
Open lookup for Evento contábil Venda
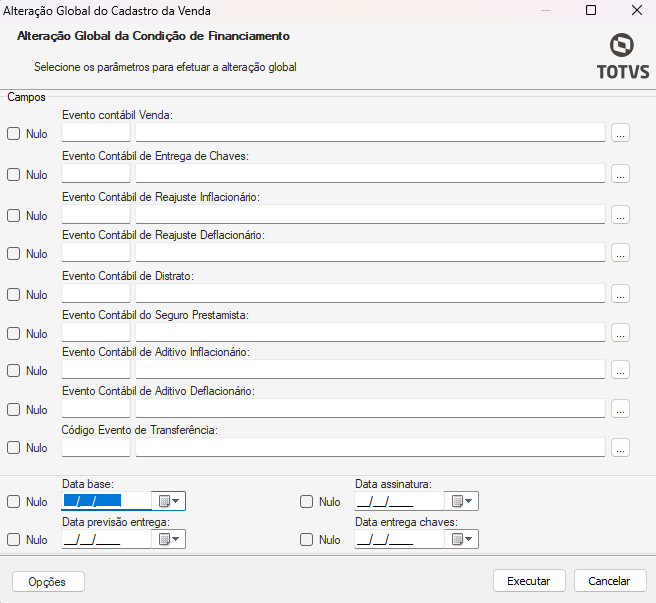click(620, 133)
